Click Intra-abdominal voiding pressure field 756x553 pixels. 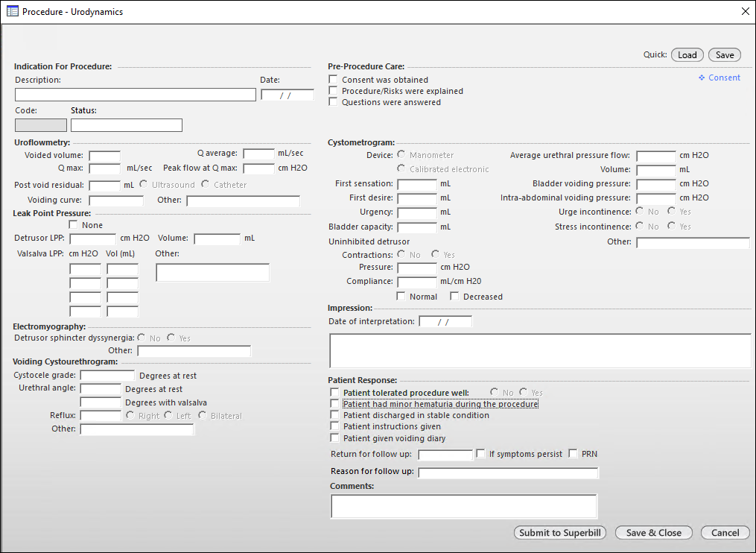pos(656,198)
